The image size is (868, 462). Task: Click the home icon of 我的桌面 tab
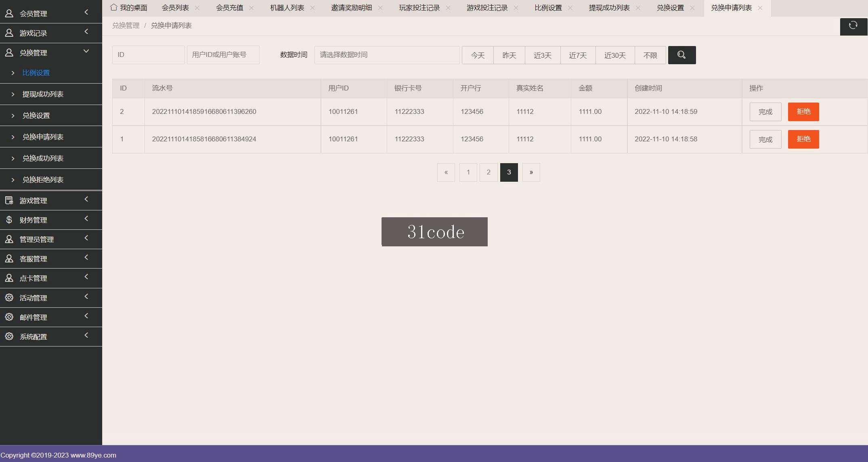(114, 7)
